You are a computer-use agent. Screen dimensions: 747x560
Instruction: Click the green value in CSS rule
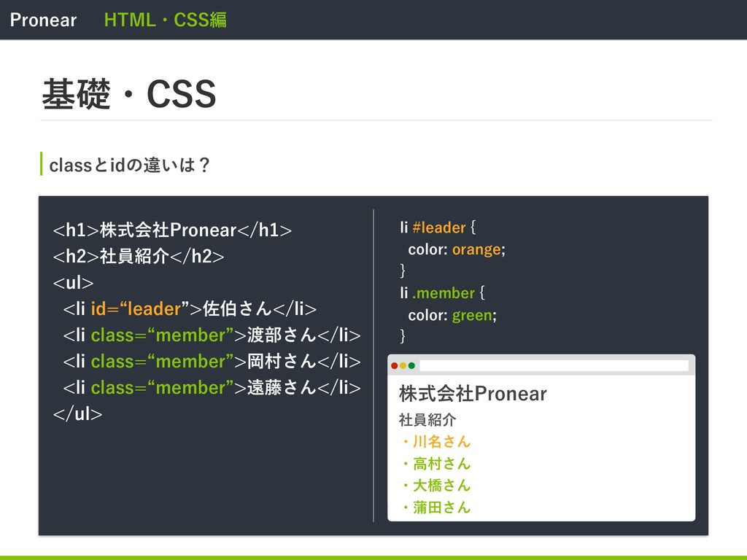pyautogui.click(x=472, y=315)
